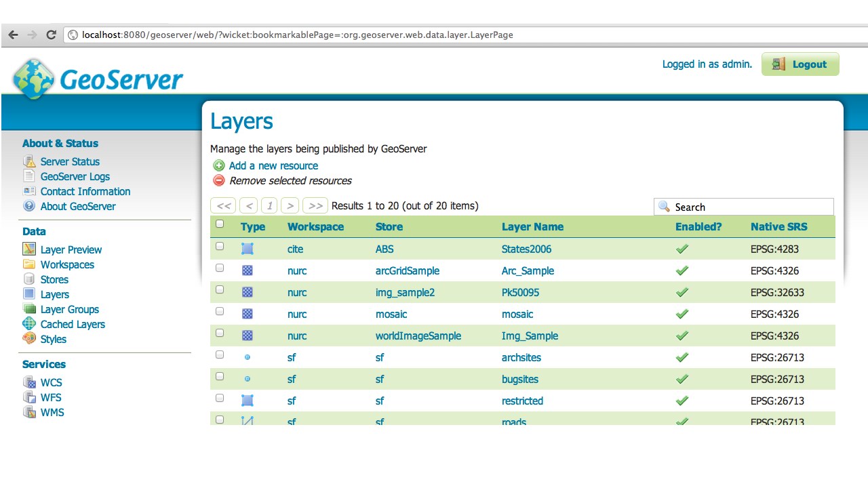
Task: Click the About GeoServer icon
Action: coord(29,206)
